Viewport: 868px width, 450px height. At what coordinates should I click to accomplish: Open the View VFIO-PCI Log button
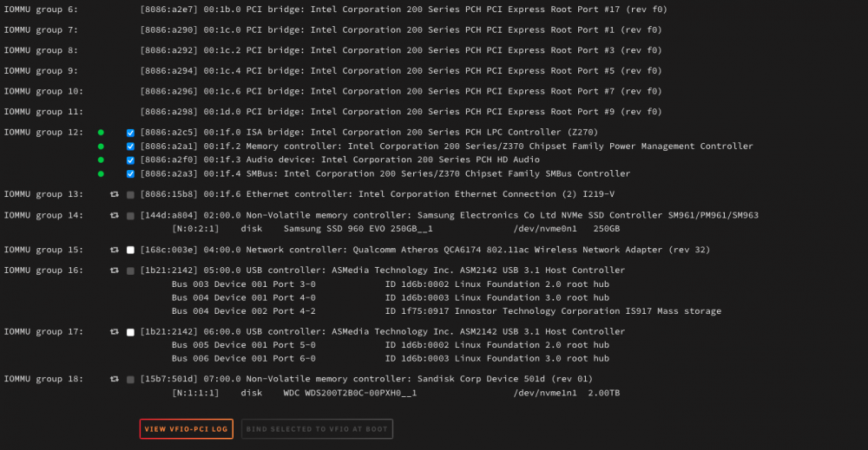(x=186, y=429)
